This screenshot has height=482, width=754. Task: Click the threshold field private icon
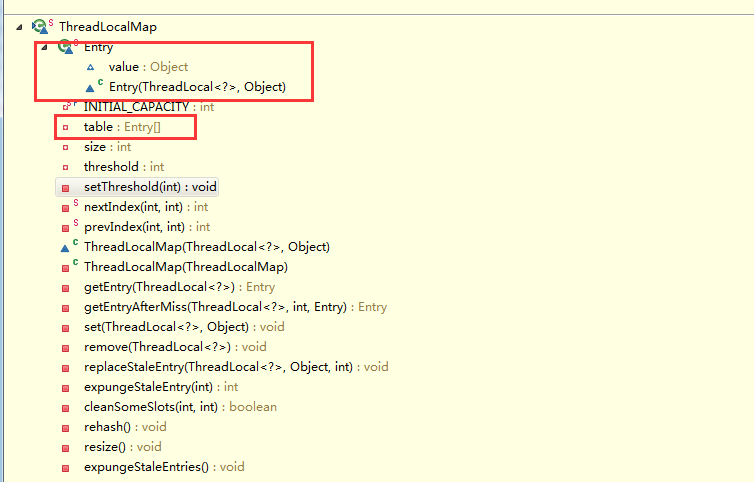click(x=65, y=167)
